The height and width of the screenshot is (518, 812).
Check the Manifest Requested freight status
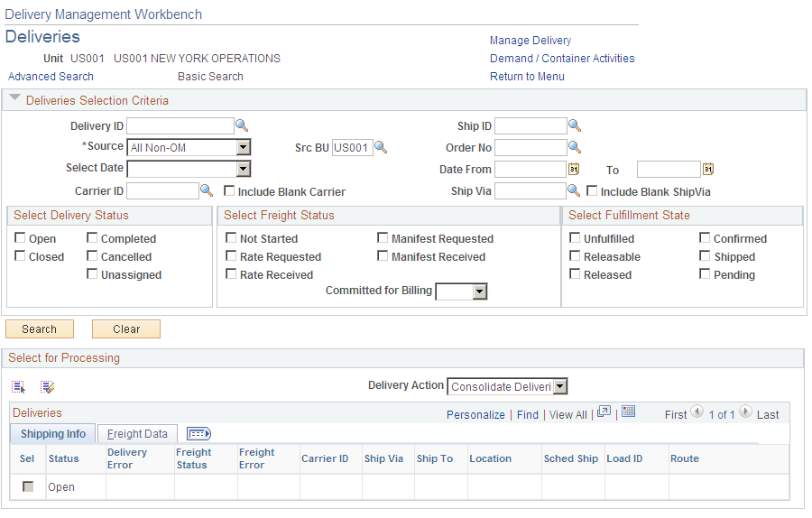click(383, 237)
